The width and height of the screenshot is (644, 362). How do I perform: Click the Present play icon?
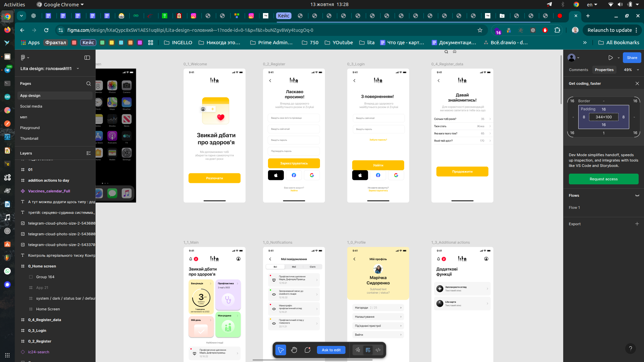(x=610, y=58)
